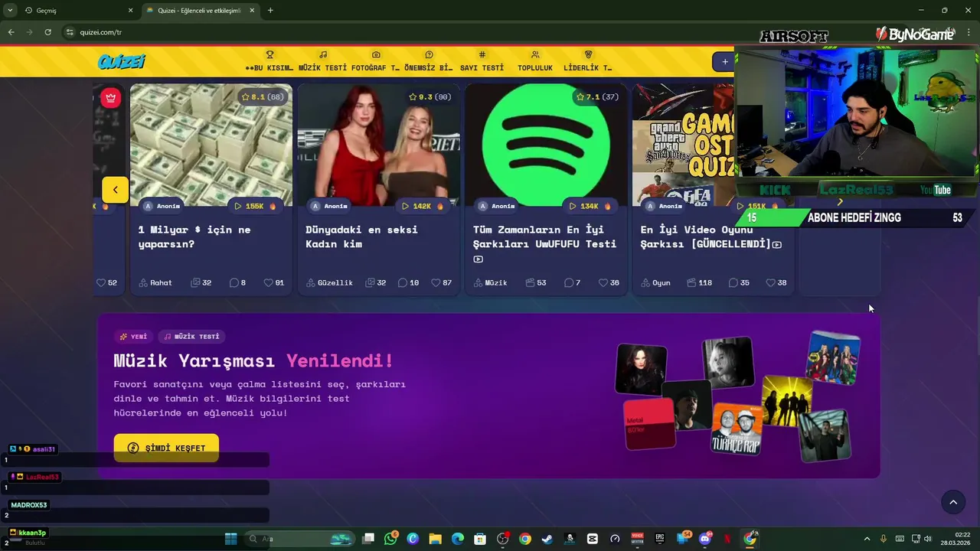Open Discord from the taskbar
Image resolution: width=980 pixels, height=551 pixels.
pyautogui.click(x=705, y=539)
